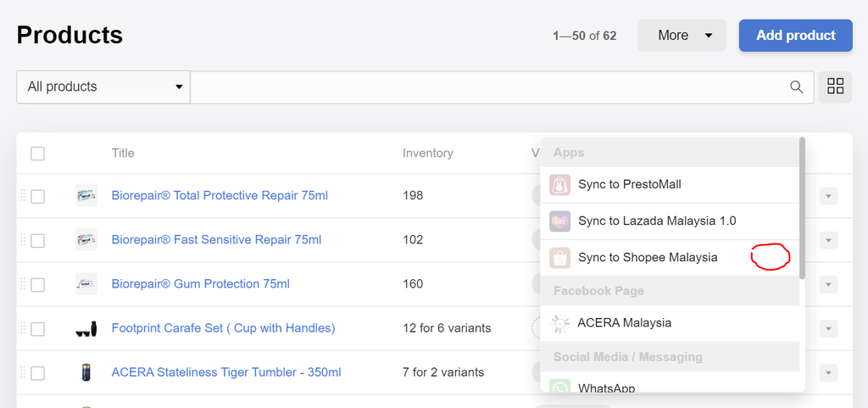The image size is (868, 408).
Task: Click the ACERA Malaysia page icon
Action: pyautogui.click(x=559, y=322)
